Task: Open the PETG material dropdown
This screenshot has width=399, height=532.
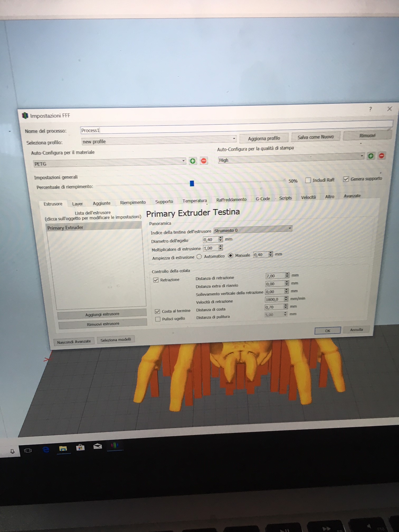Action: click(x=110, y=162)
